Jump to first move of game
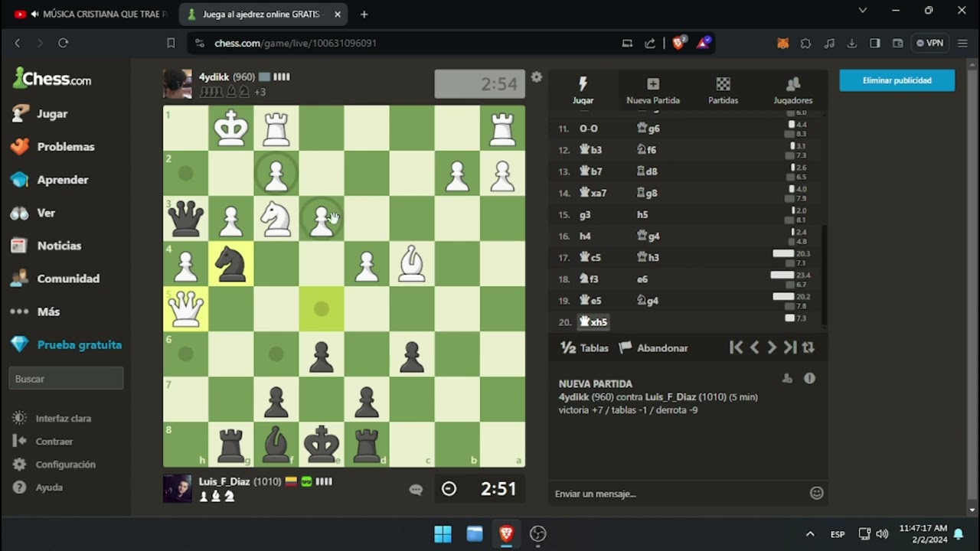980x551 pixels. pyautogui.click(x=736, y=347)
